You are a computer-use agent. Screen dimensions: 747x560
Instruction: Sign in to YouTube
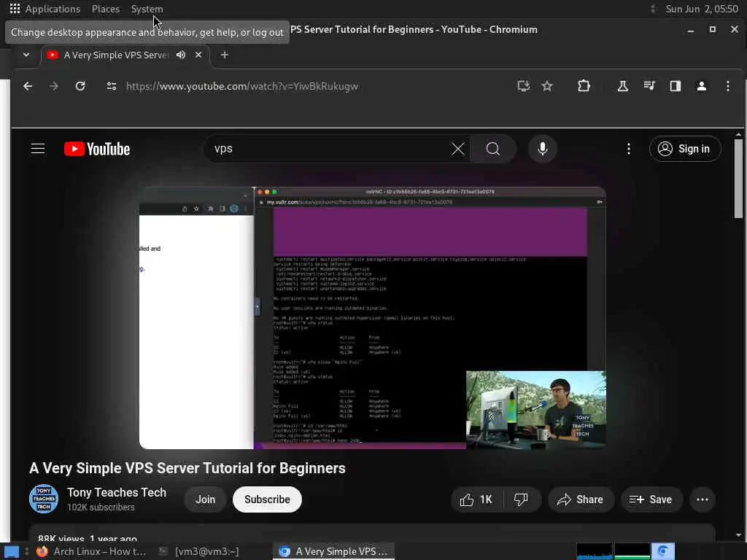click(x=684, y=149)
